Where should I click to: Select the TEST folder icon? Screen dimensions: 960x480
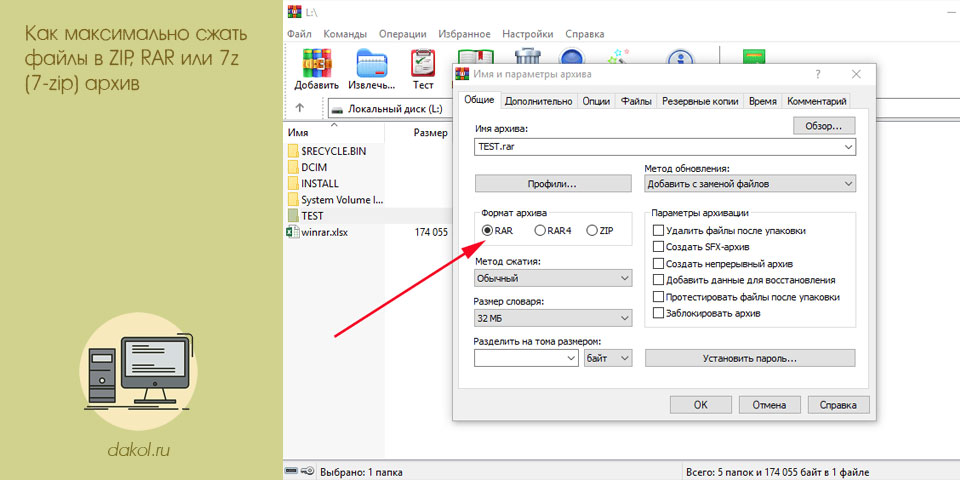point(293,216)
